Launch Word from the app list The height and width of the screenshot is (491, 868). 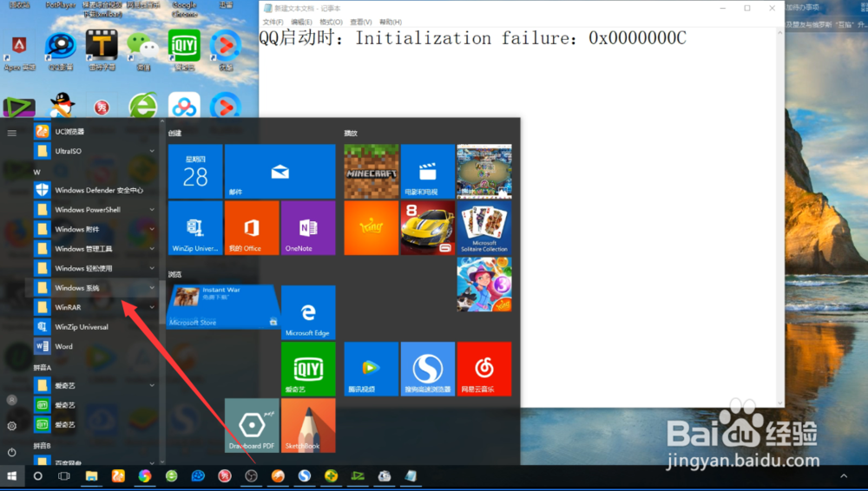[x=94, y=346]
